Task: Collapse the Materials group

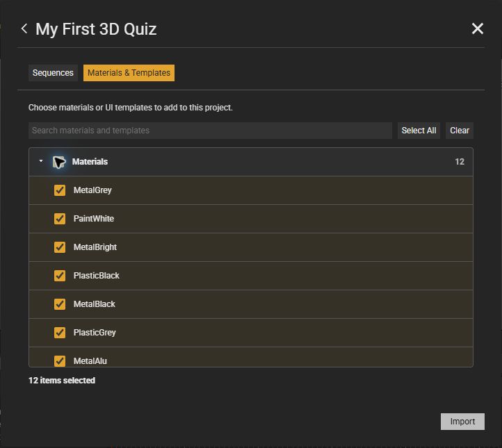Action: click(x=41, y=161)
